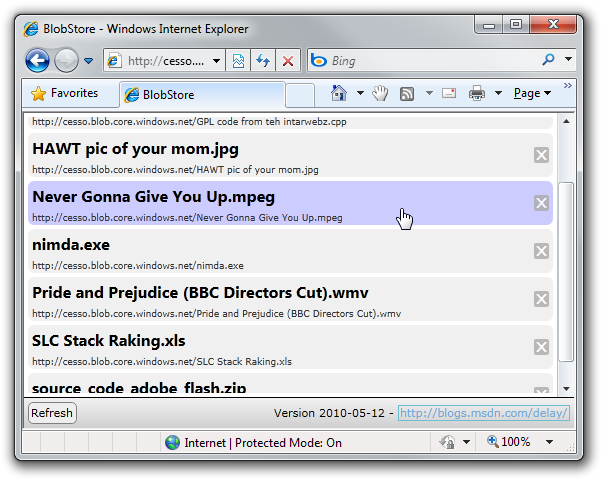Open the recent pages dropdown arrow

pyautogui.click(x=89, y=61)
